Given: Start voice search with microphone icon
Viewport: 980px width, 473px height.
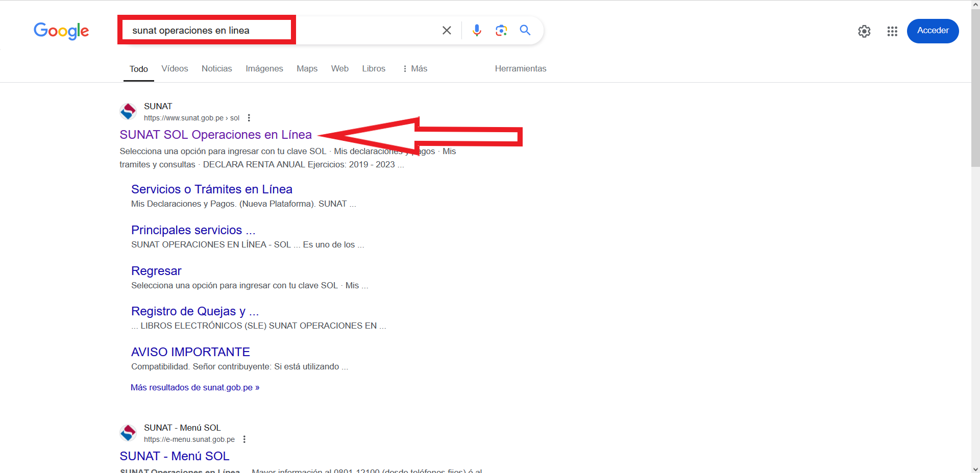Looking at the screenshot, I should (477, 31).
